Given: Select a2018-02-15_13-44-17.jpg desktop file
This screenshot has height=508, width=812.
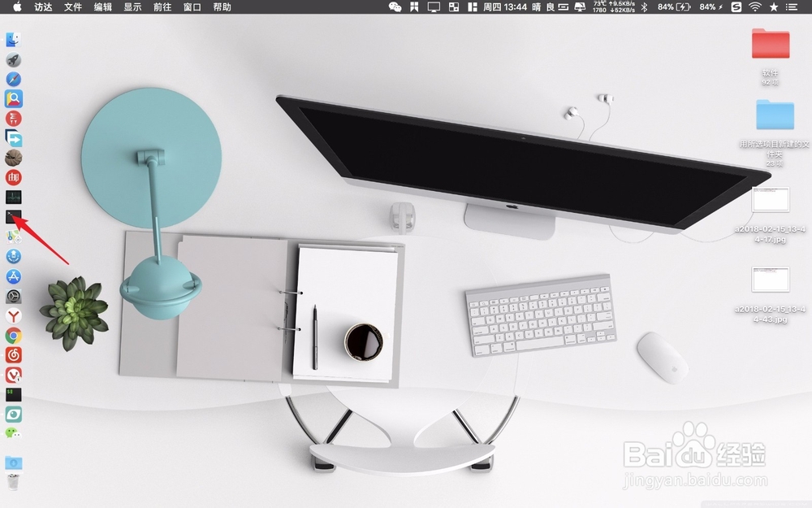Looking at the screenshot, I should [771, 200].
